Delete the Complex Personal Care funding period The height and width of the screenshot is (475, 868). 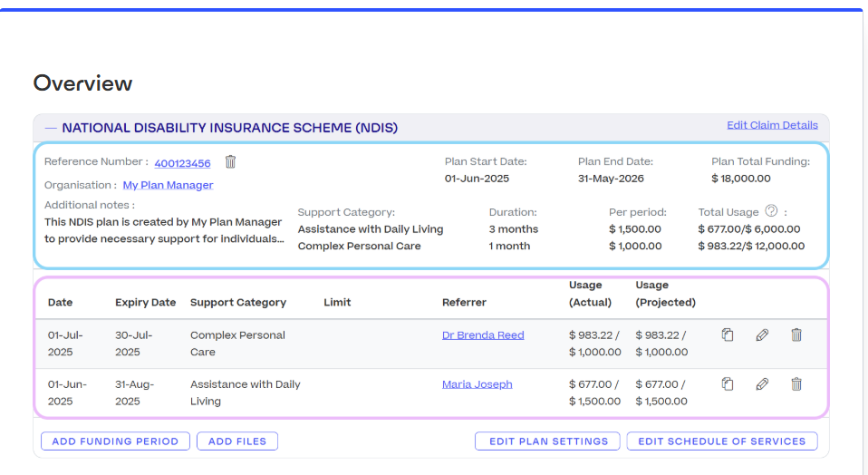(x=796, y=335)
